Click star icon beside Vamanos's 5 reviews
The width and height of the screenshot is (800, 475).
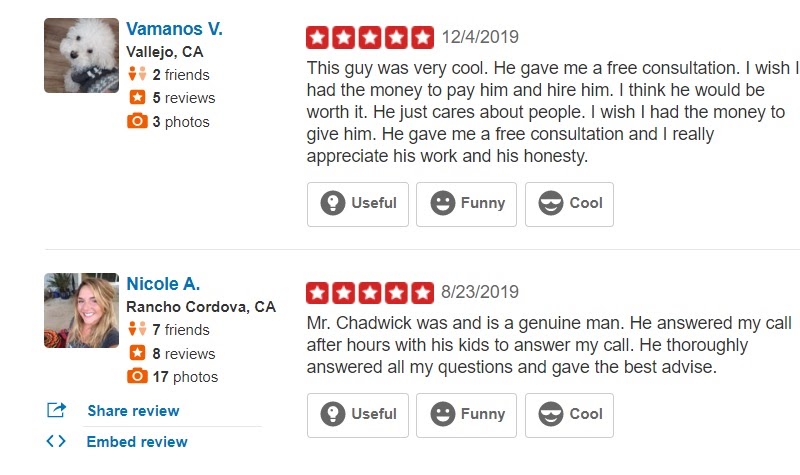coord(137,98)
